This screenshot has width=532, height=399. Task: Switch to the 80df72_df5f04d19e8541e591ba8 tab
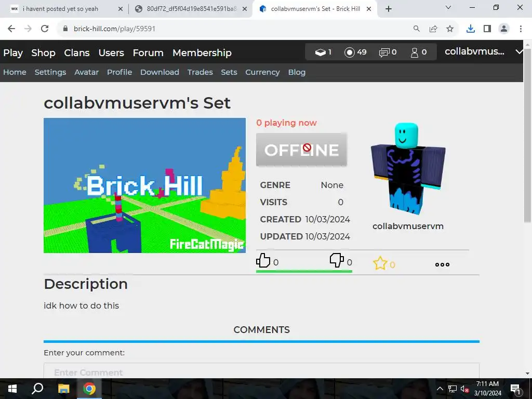pyautogui.click(x=191, y=9)
